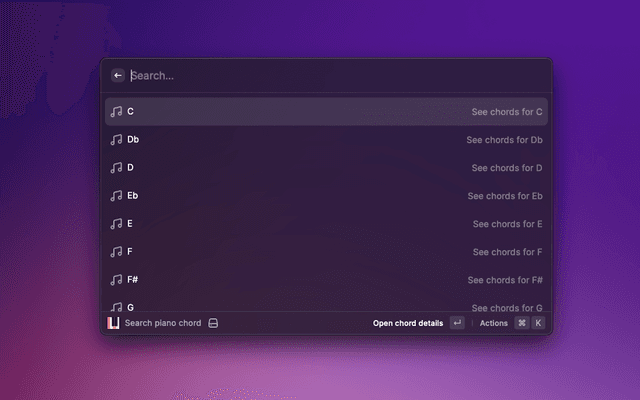Click the Enter key shortcut badge
The height and width of the screenshot is (400, 640).
[457, 323]
